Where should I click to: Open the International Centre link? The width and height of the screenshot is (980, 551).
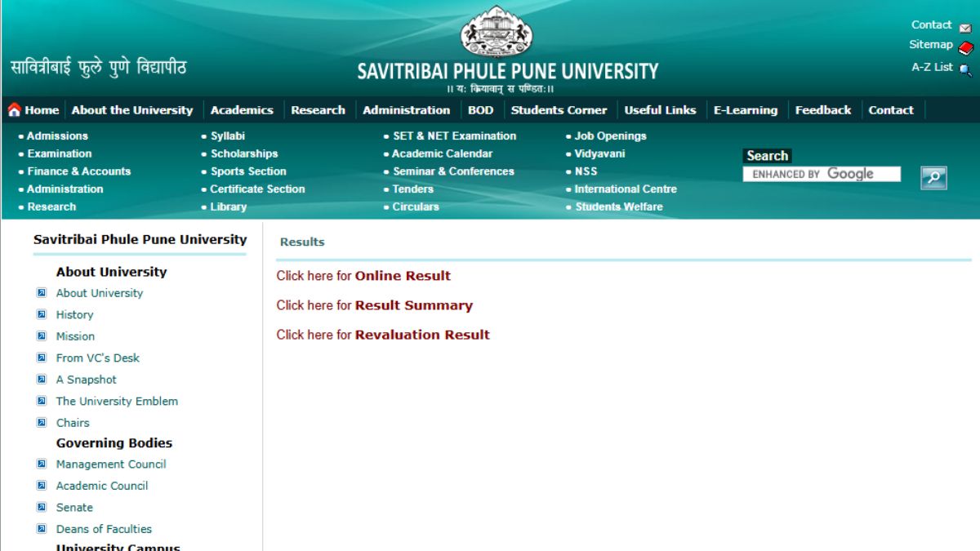(x=626, y=189)
